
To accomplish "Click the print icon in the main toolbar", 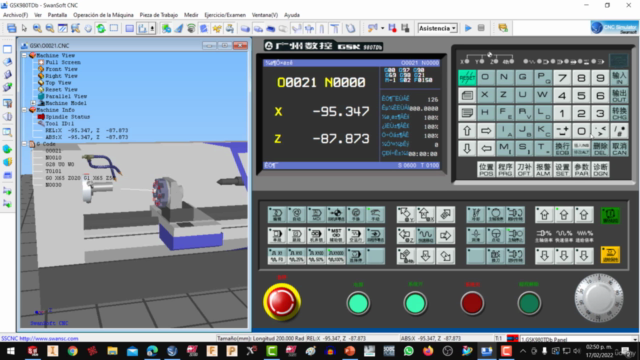I will [11, 28].
